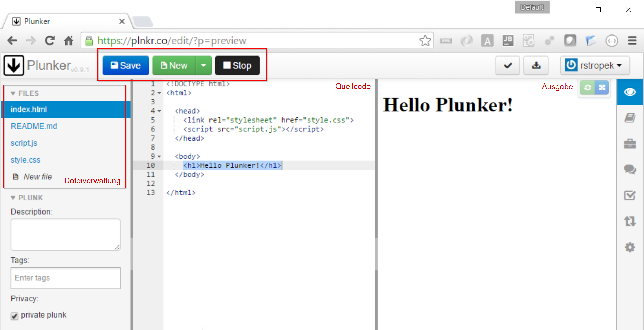The image size is (644, 330).
Task: Expand the PLUNK section panel
Action: click(x=15, y=198)
